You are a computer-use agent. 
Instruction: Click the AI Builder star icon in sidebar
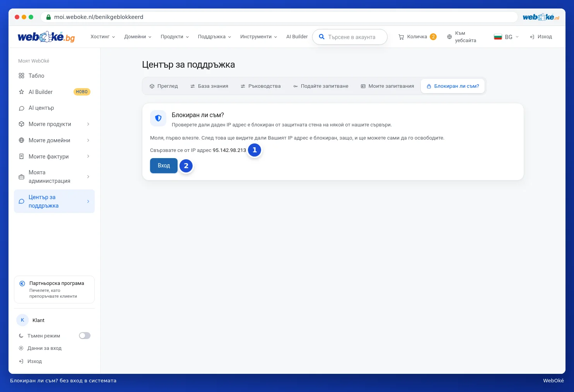pos(22,92)
